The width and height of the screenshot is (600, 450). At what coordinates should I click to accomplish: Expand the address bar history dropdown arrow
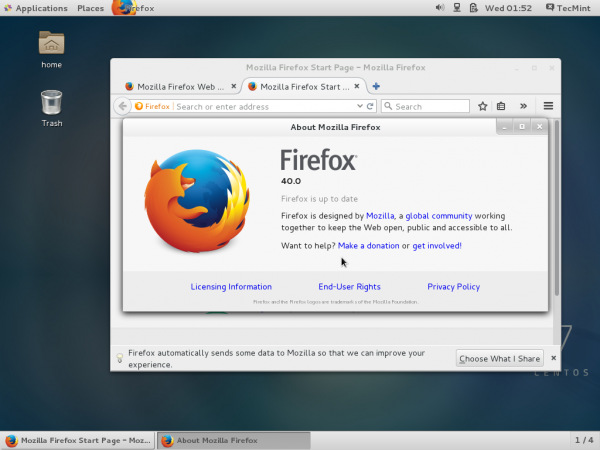pos(360,106)
